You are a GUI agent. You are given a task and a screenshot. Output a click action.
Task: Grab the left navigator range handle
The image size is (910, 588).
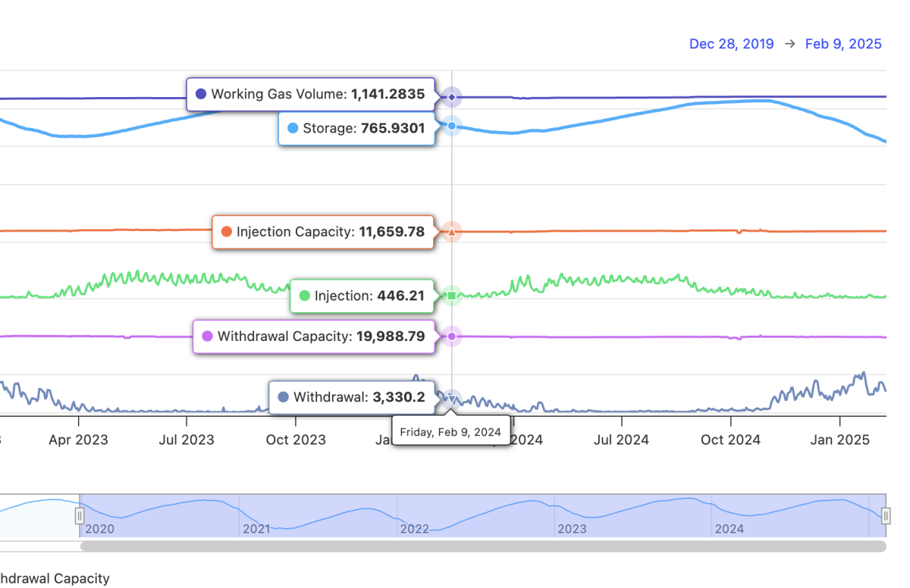pos(80,516)
